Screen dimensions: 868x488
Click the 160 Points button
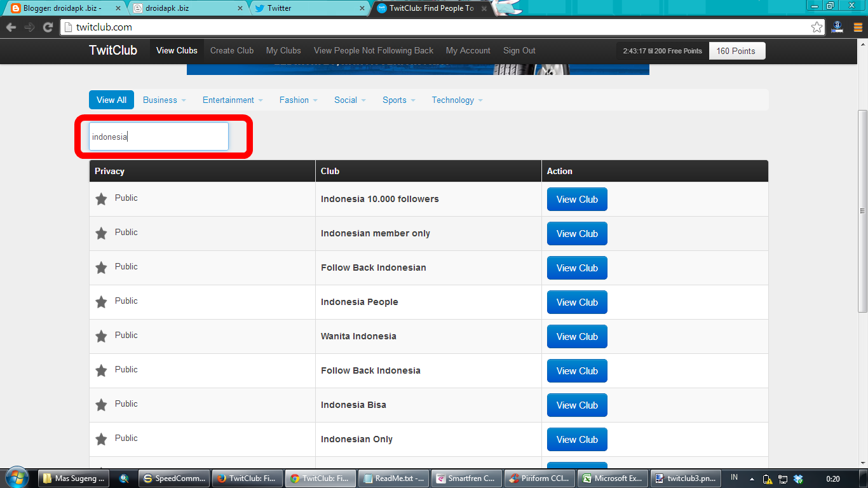737,51
